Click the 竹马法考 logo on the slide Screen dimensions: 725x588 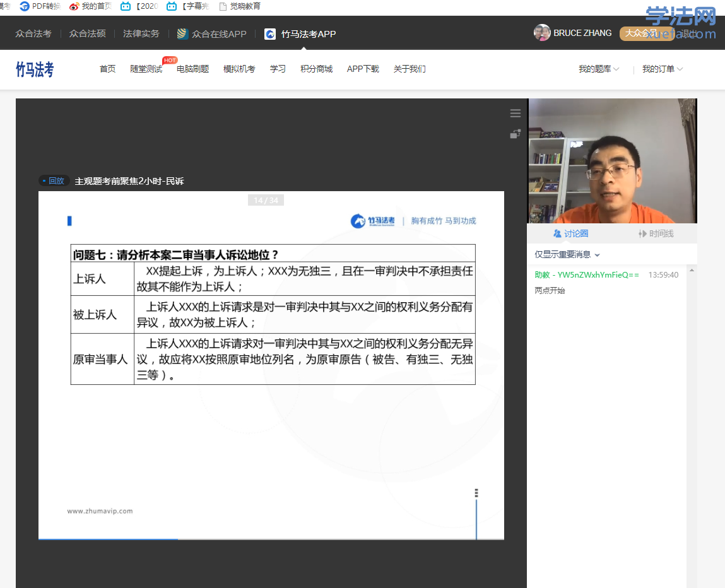point(373,221)
